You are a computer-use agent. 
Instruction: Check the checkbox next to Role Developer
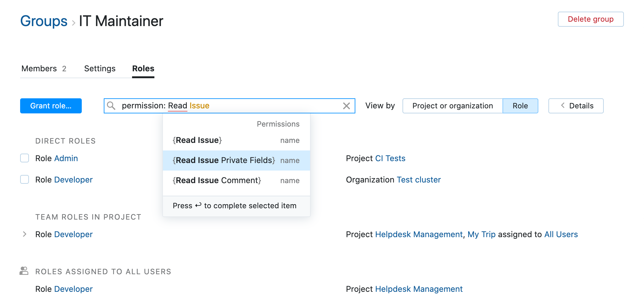click(24, 179)
